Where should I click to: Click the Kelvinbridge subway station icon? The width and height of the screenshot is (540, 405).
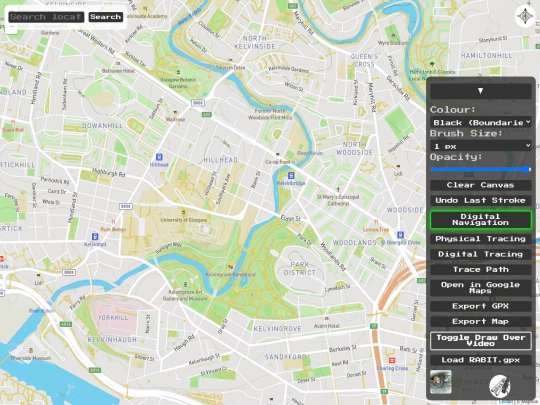(291, 175)
